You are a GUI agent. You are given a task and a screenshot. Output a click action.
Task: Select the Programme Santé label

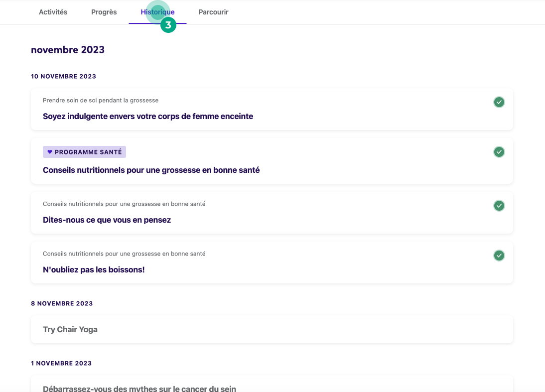coord(84,151)
